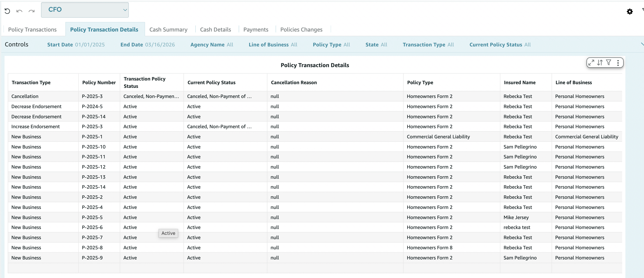Image resolution: width=644 pixels, height=278 pixels.
Task: Click the sort icon on table visual
Action: (600, 63)
